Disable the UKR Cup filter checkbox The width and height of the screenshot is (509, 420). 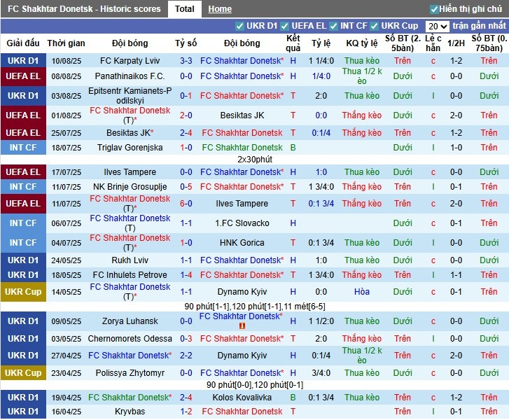pos(375,26)
